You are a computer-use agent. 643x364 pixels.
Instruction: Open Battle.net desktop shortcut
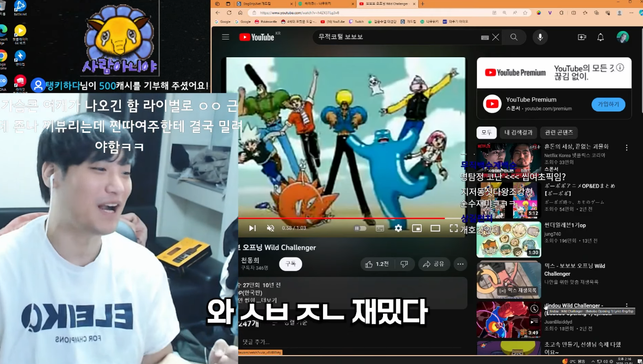[x=20, y=9]
